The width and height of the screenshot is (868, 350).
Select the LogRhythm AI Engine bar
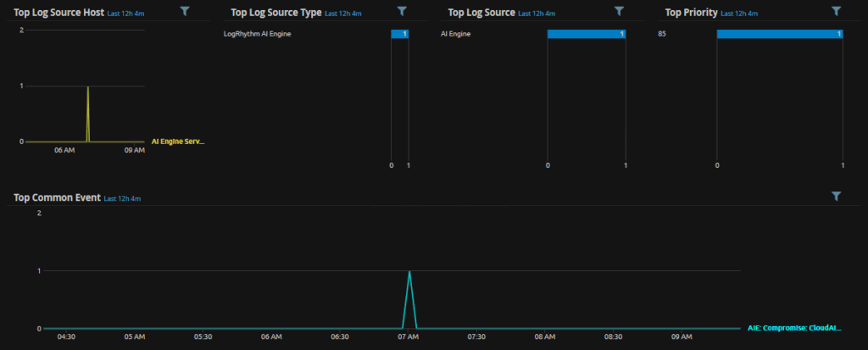click(x=400, y=34)
